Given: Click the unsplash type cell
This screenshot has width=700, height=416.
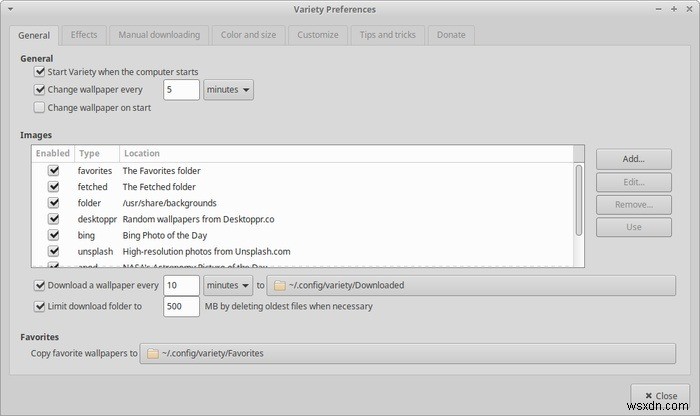Looking at the screenshot, I should [95, 252].
